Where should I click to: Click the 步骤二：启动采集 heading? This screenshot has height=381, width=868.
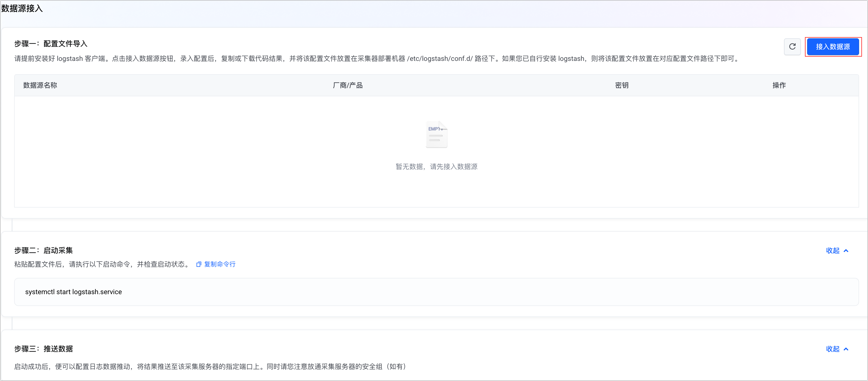pyautogui.click(x=44, y=250)
